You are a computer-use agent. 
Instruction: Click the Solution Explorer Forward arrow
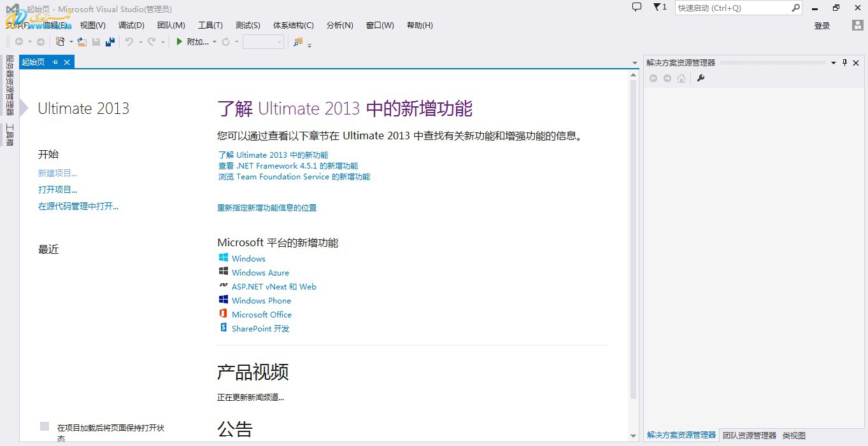pyautogui.click(x=667, y=78)
